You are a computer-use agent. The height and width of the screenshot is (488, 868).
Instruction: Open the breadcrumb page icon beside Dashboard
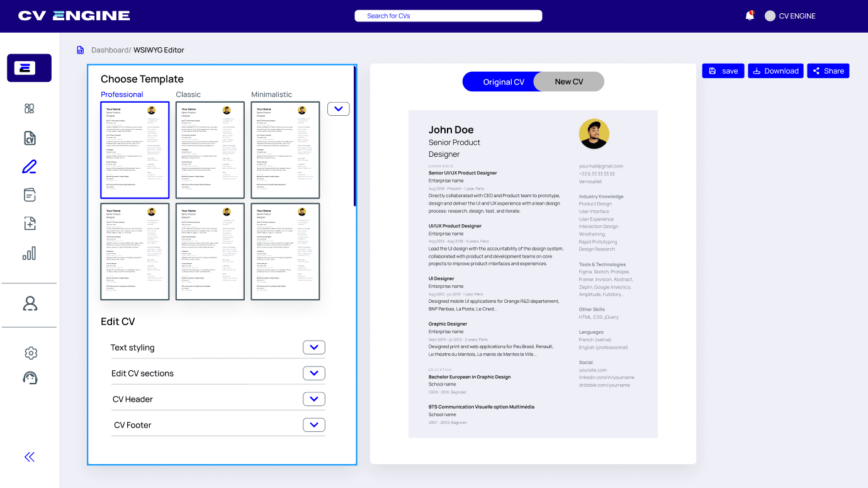(x=80, y=50)
